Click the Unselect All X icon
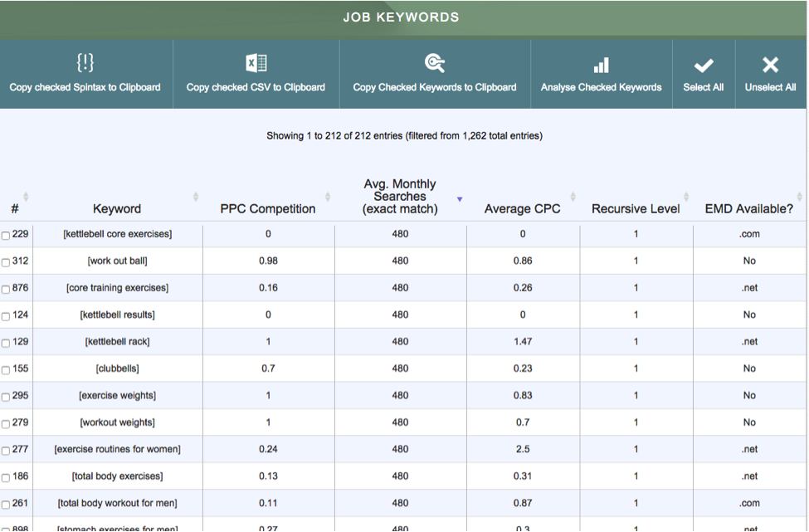Viewport: 809px width, 532px height. pos(770,65)
